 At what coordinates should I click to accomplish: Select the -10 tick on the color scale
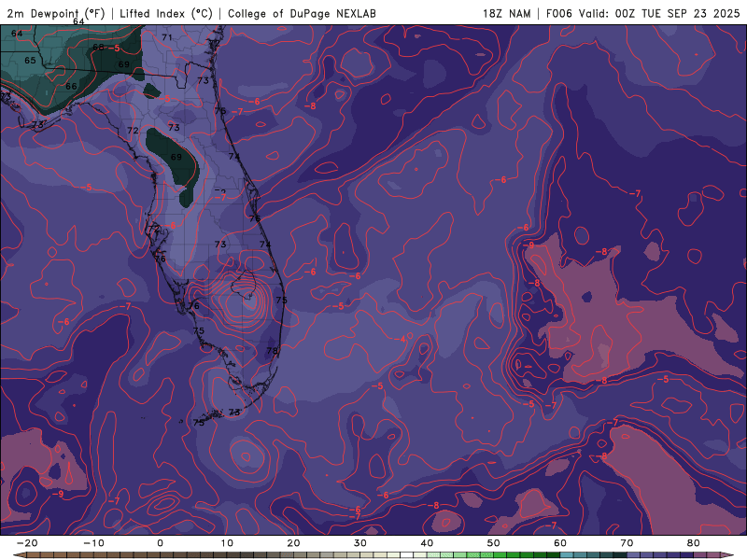pyautogui.click(x=93, y=543)
